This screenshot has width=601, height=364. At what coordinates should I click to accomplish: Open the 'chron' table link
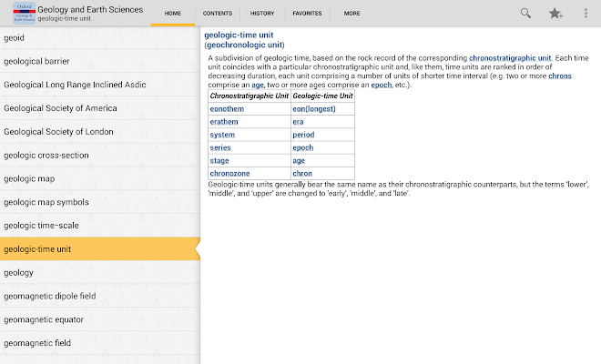point(302,174)
